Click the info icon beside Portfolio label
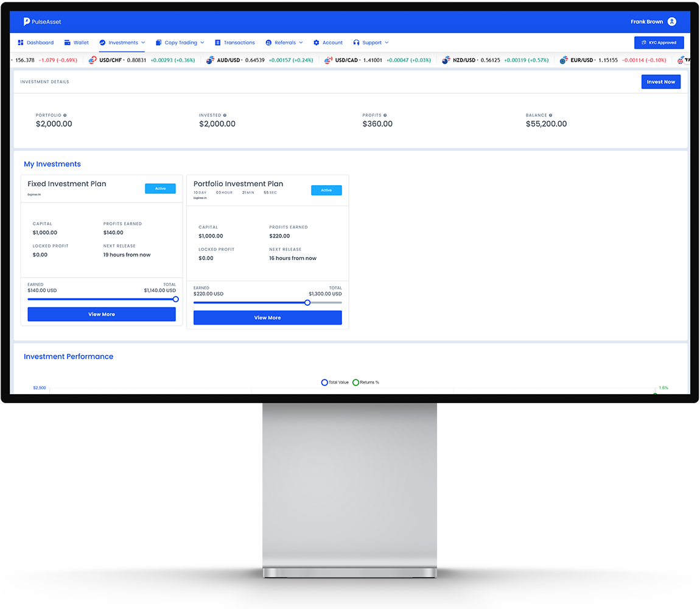The height and width of the screenshot is (609, 700). 65,115
